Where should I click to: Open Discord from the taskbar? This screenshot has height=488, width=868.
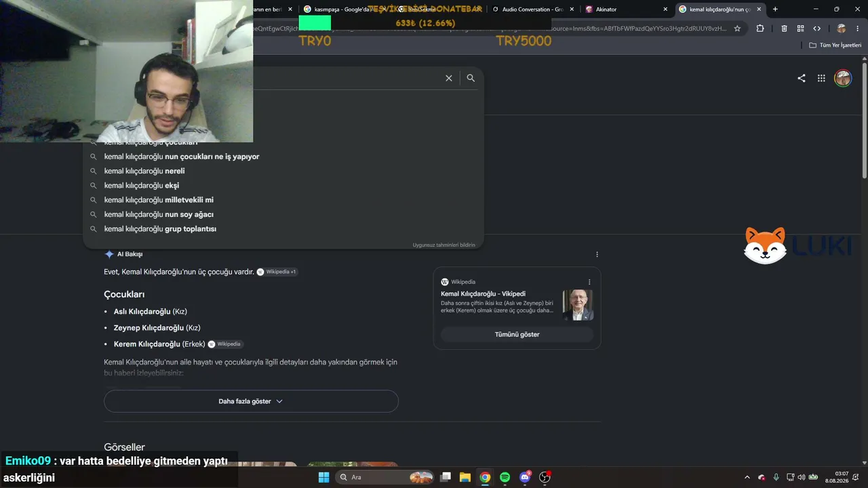pyautogui.click(x=525, y=477)
